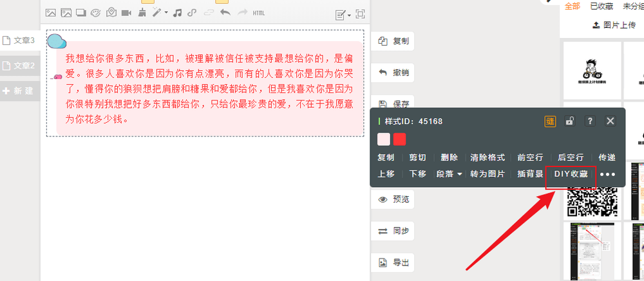The width and height of the screenshot is (644, 281).
Task: Select the cyclist cartoon image thumbnail
Action: click(x=592, y=71)
